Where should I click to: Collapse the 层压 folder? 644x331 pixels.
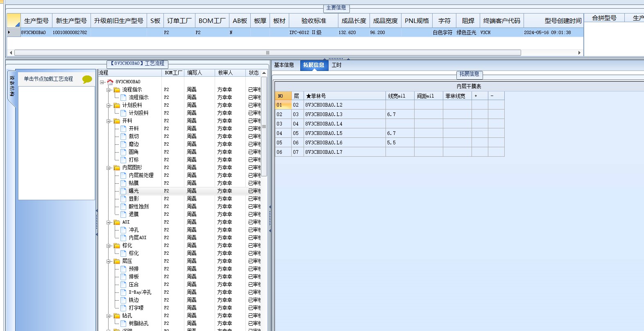(x=109, y=261)
